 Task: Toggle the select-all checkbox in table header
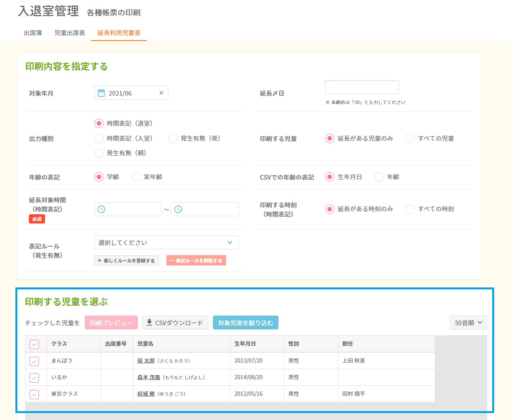tap(34, 344)
